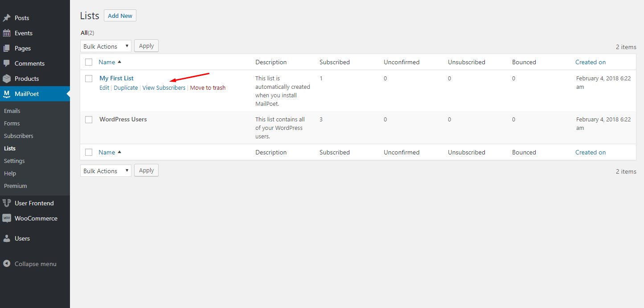
Task: Open User Frontend menu label
Action: [x=34, y=203]
